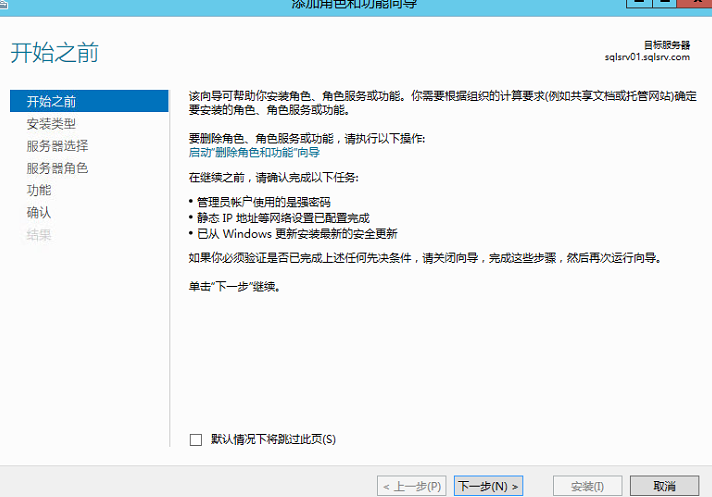The width and height of the screenshot is (712, 497).
Task: Select the greyed 结果 step
Action: [39, 235]
